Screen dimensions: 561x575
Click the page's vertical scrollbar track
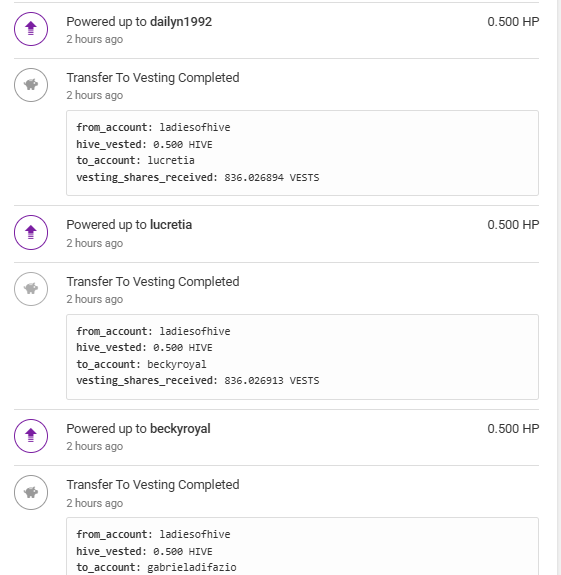[559, 288]
